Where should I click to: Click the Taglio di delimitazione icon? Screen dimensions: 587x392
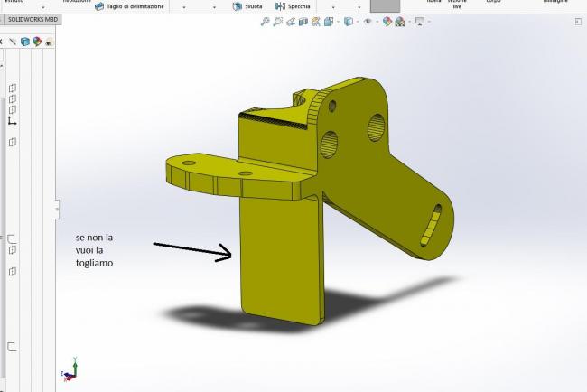pos(99,6)
